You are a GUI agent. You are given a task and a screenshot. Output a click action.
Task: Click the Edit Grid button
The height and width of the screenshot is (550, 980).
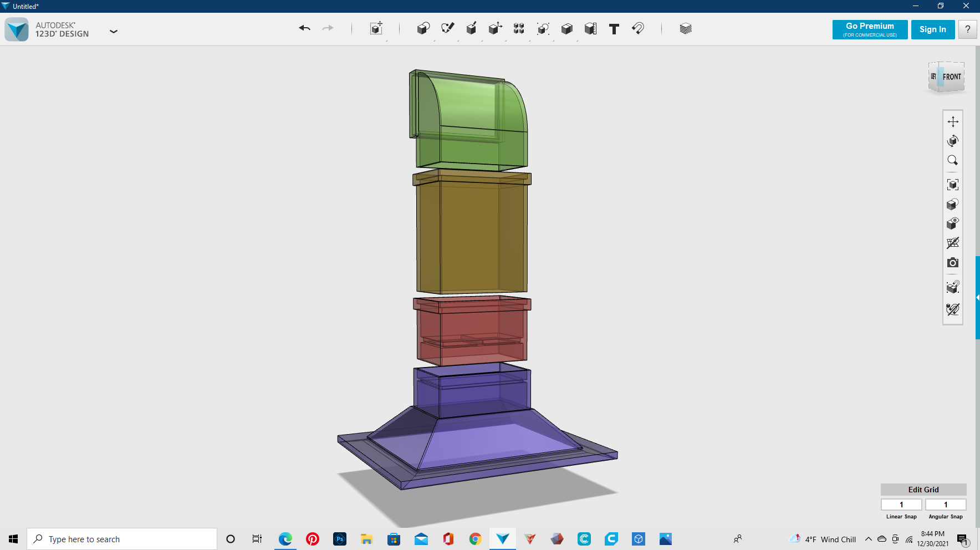pos(923,490)
